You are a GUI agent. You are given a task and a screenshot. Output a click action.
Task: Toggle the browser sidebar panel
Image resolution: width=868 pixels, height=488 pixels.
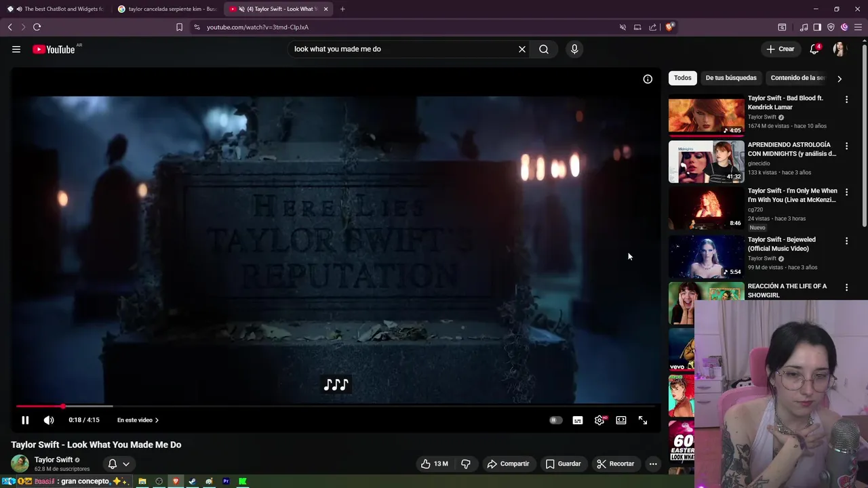point(817,27)
